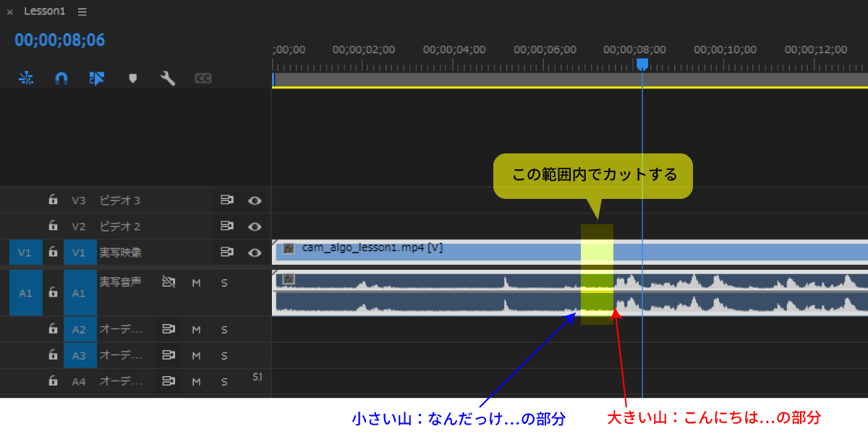The image size is (868, 434).
Task: Click ruler at 00;00;10;00
Action: point(726,50)
